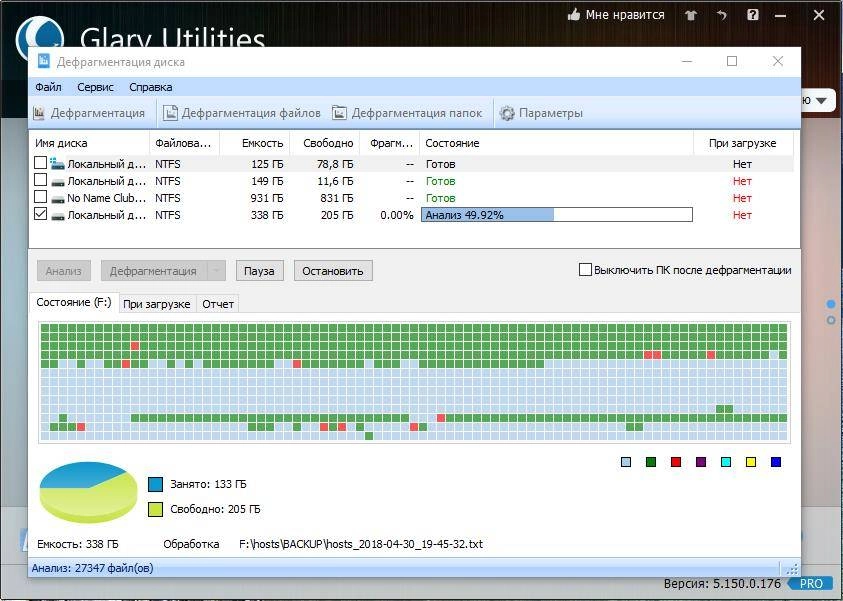
Task: Click Анализ: 27347 файл(ов) status text
Action: [92, 568]
